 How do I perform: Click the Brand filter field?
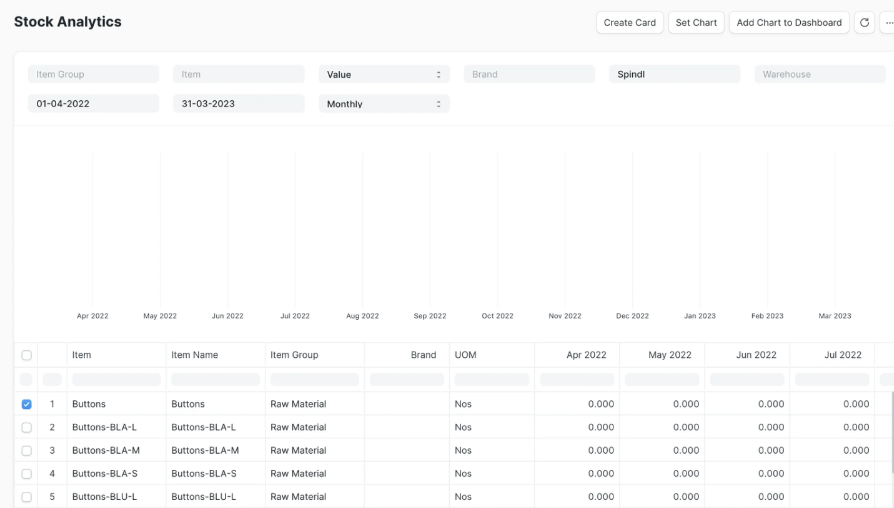(x=528, y=74)
